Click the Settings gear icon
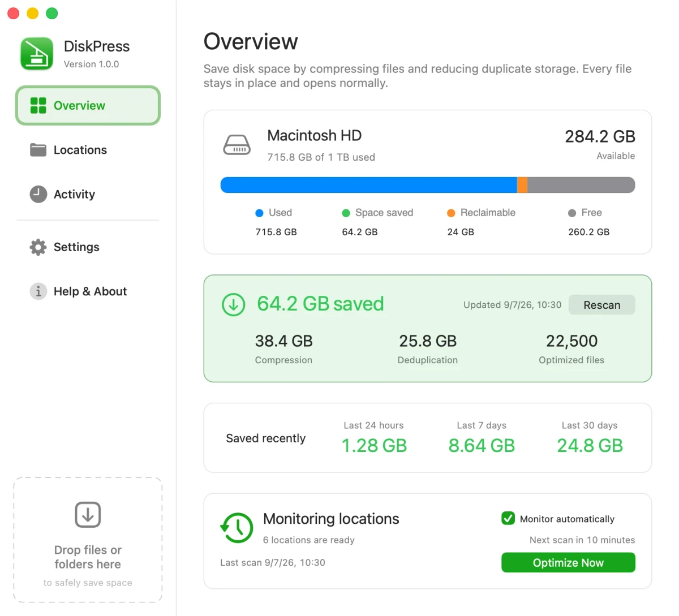Screen dimensions: 679x616 [x=38, y=247]
